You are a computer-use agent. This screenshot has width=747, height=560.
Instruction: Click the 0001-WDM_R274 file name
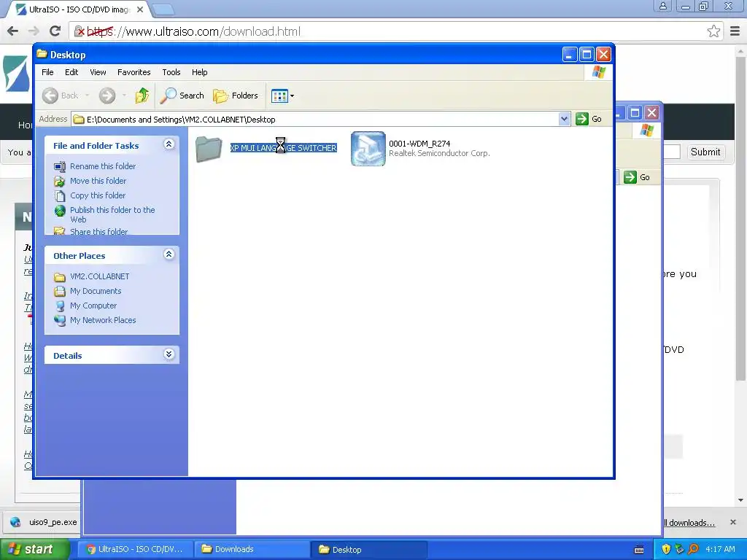pyautogui.click(x=419, y=144)
